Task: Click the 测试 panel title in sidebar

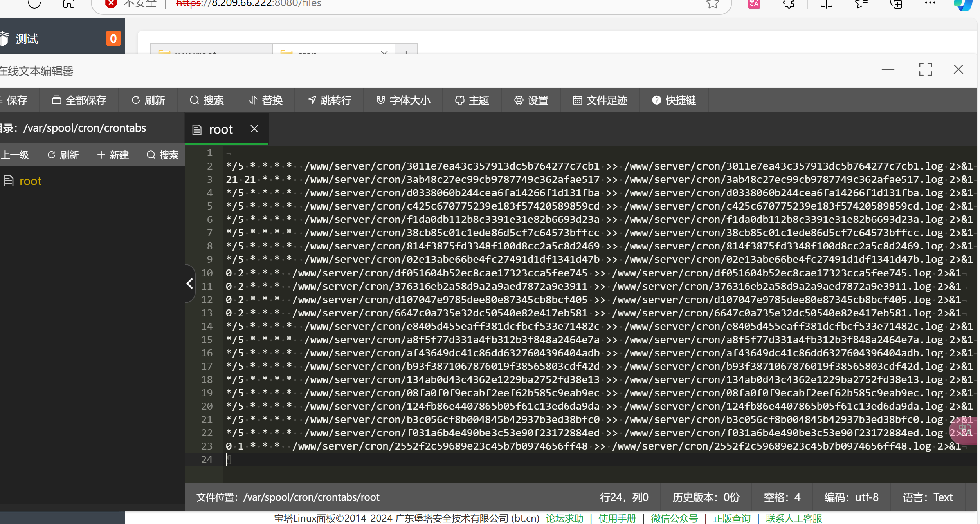Action: tap(27, 39)
